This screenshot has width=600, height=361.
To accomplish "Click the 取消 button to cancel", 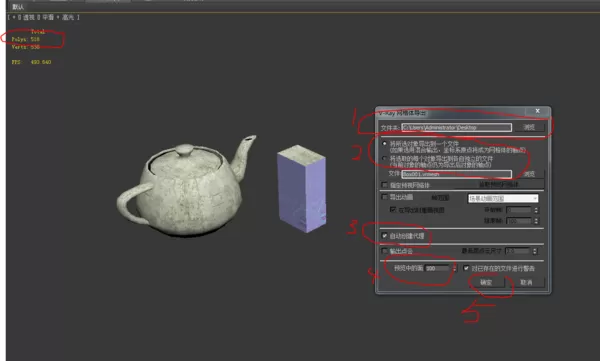I will [527, 283].
